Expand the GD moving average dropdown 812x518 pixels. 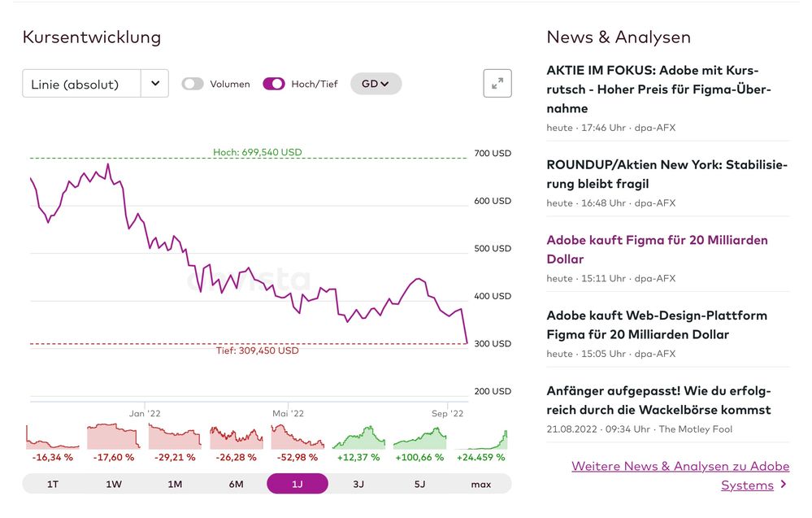tap(376, 84)
